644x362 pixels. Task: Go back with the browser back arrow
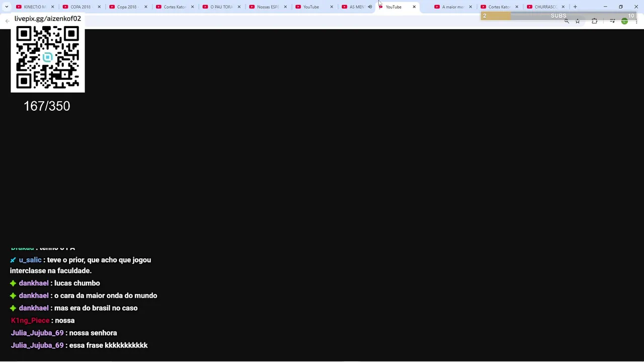tap(7, 21)
